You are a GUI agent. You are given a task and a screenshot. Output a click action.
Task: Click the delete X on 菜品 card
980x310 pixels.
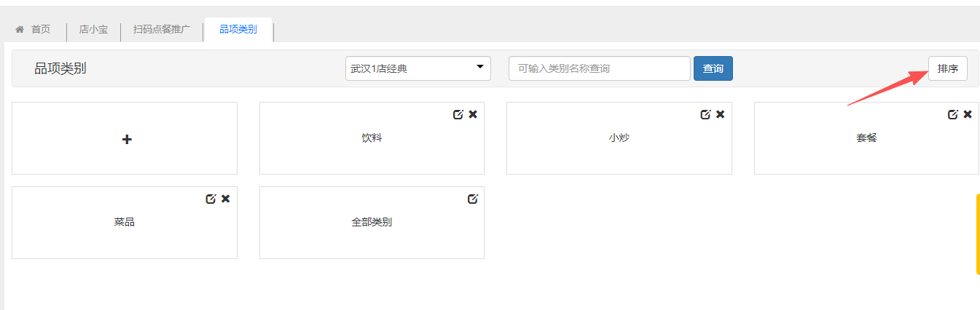click(x=226, y=199)
